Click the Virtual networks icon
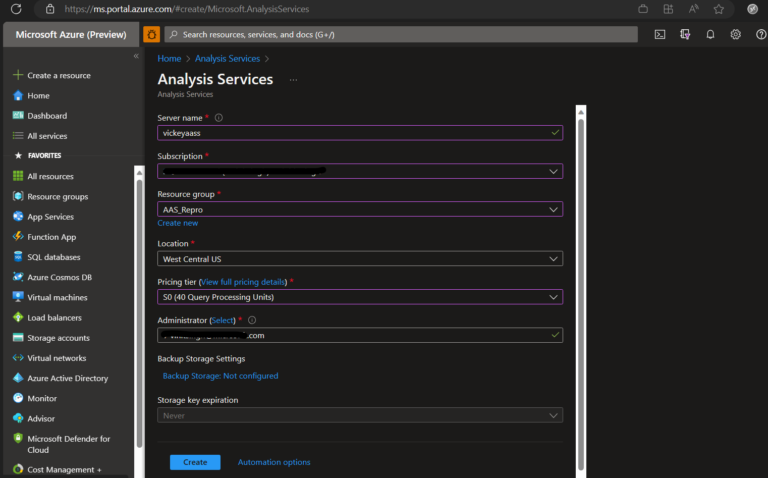This screenshot has width=768, height=478. pyautogui.click(x=18, y=358)
